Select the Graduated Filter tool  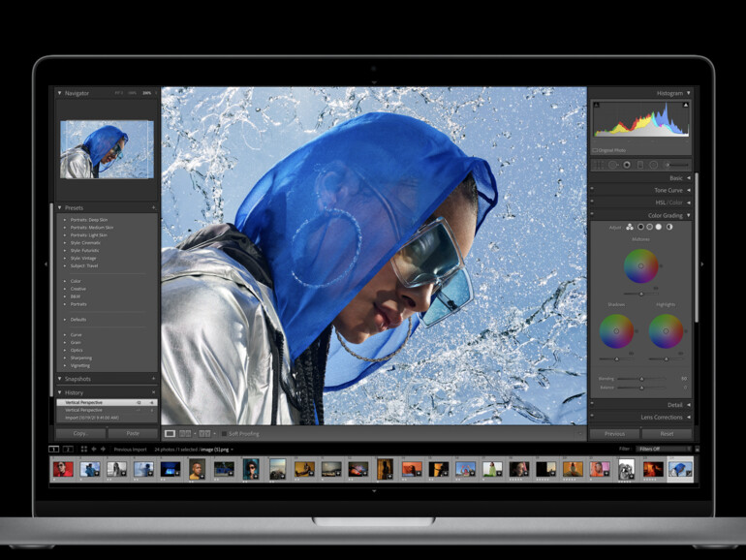pos(640,165)
